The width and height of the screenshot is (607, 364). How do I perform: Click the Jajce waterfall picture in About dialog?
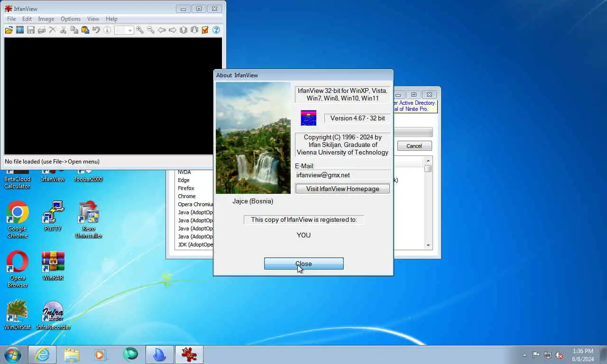[253, 138]
